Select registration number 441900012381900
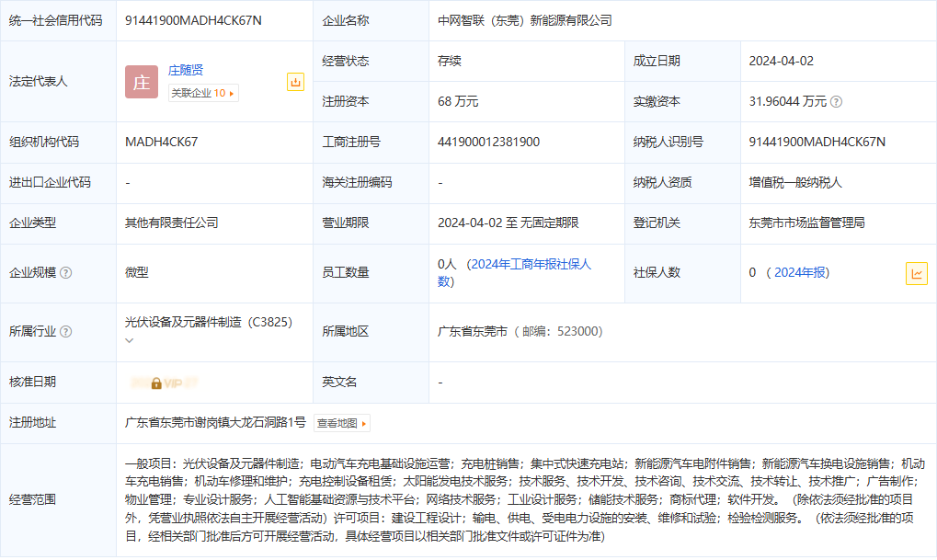The image size is (937, 560). coord(489,142)
